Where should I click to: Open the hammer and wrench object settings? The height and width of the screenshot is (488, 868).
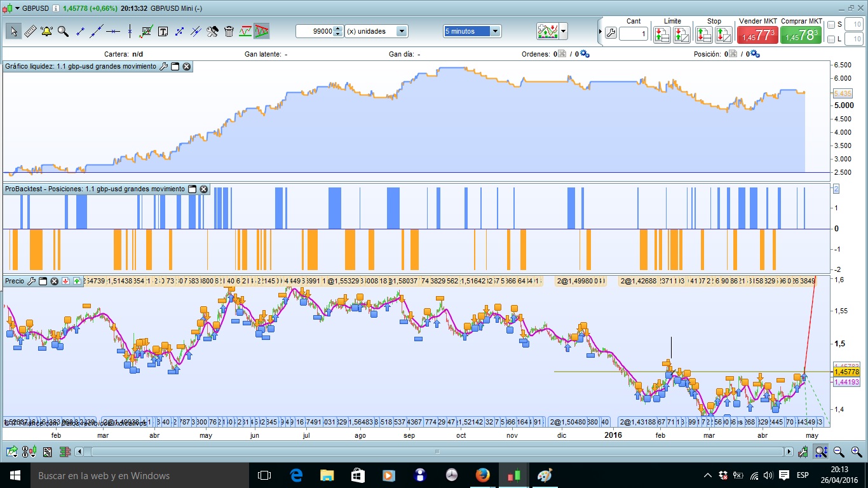212,31
